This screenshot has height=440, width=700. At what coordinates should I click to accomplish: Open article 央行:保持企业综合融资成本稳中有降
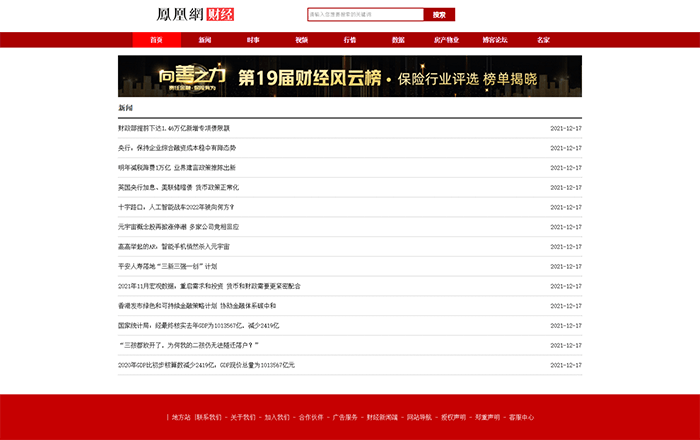(177, 148)
